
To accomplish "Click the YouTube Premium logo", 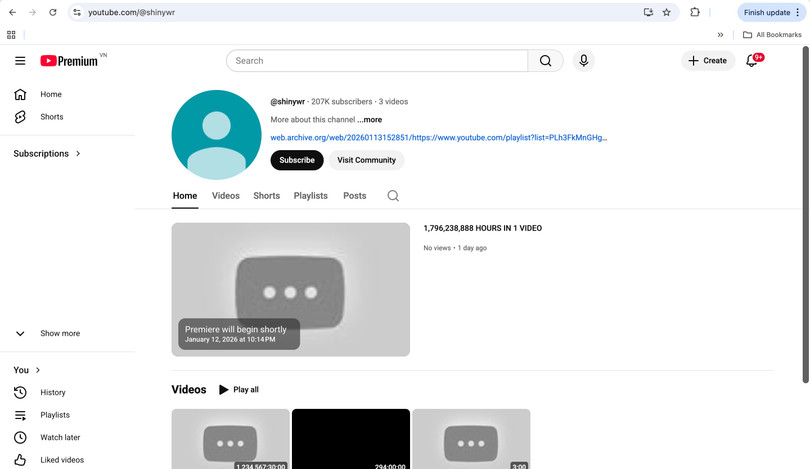I will 69,61.
